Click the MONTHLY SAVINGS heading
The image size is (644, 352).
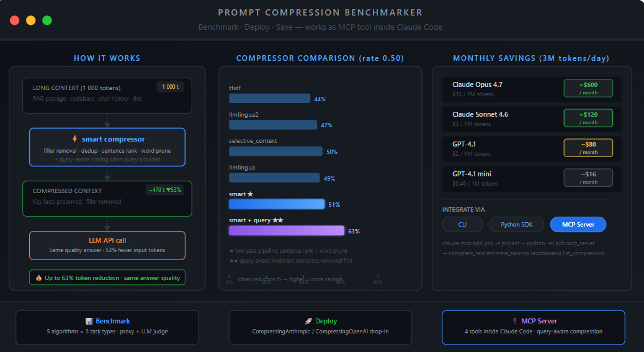click(x=531, y=58)
